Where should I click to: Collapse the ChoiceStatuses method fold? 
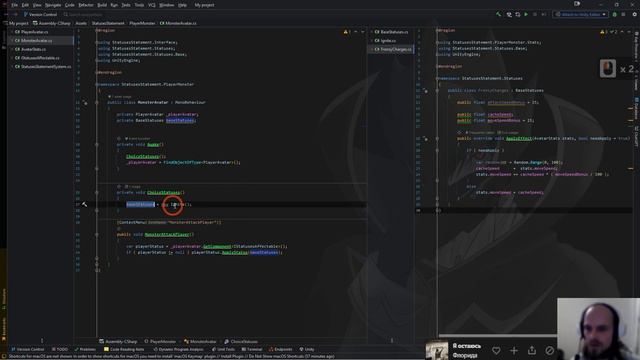click(97, 192)
